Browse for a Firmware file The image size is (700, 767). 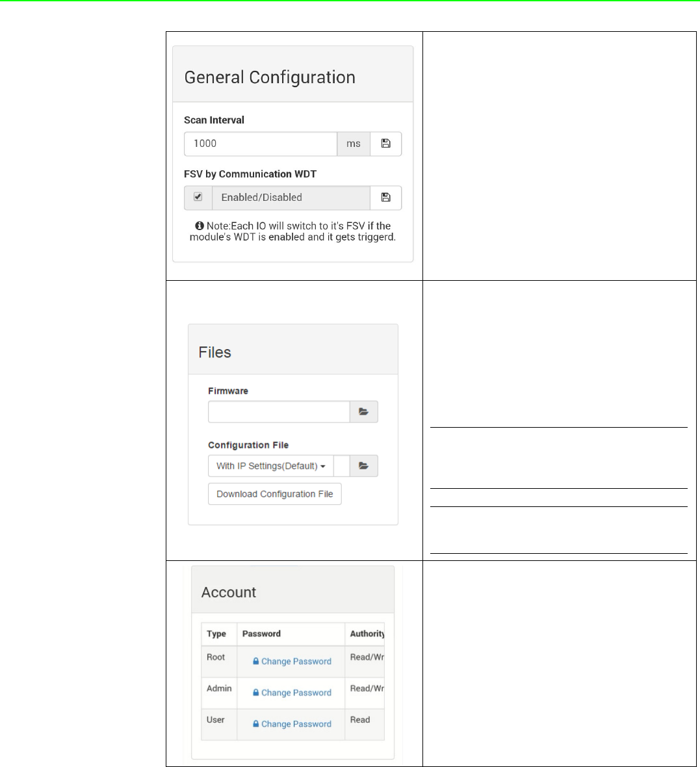[363, 412]
